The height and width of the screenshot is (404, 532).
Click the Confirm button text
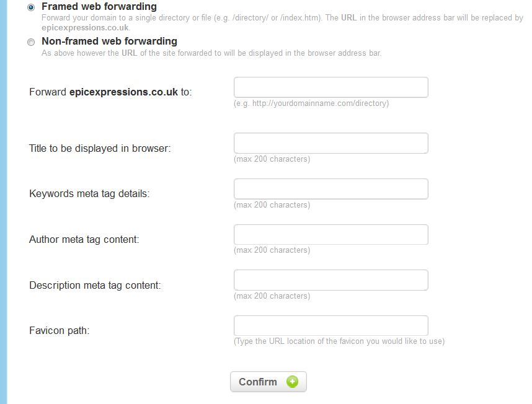[258, 382]
